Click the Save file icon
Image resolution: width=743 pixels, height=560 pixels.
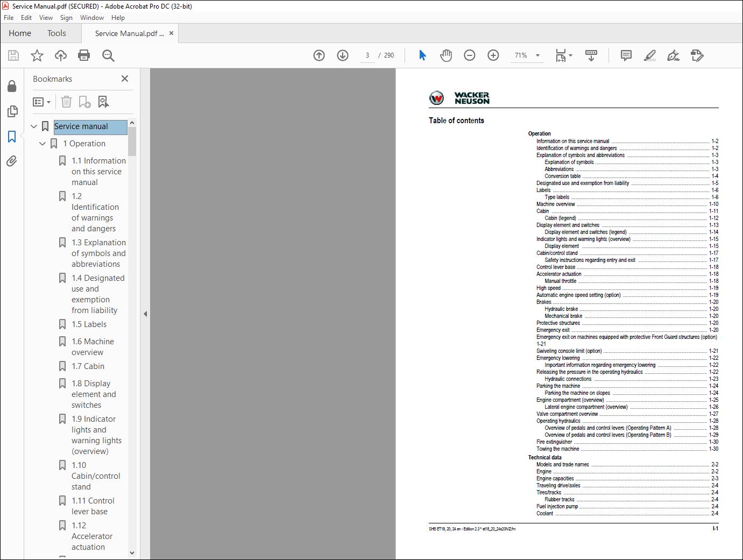click(13, 55)
